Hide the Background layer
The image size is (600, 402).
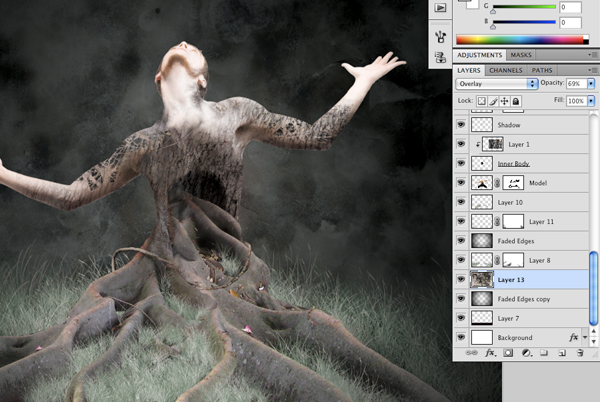point(461,337)
